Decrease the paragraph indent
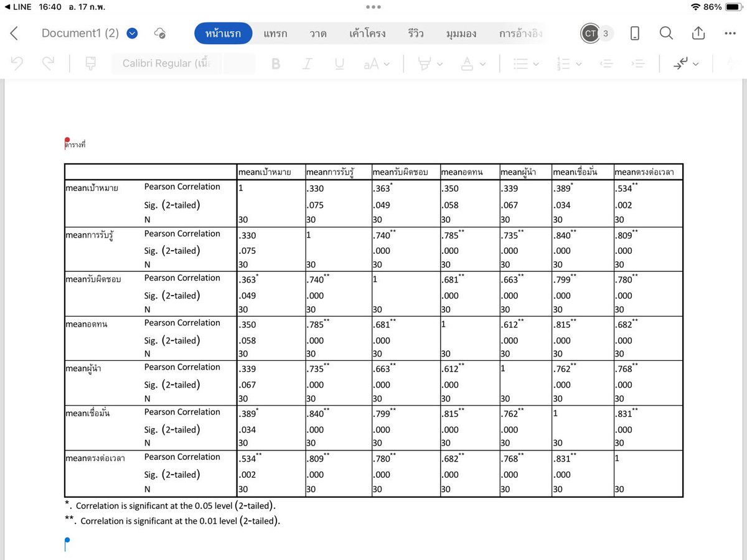The width and height of the screenshot is (747, 560). [x=606, y=63]
